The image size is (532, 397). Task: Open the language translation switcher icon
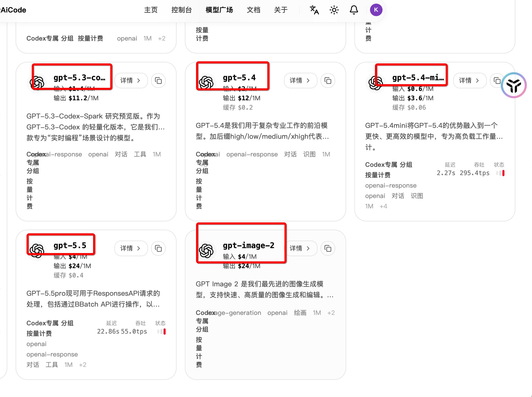[x=314, y=10]
